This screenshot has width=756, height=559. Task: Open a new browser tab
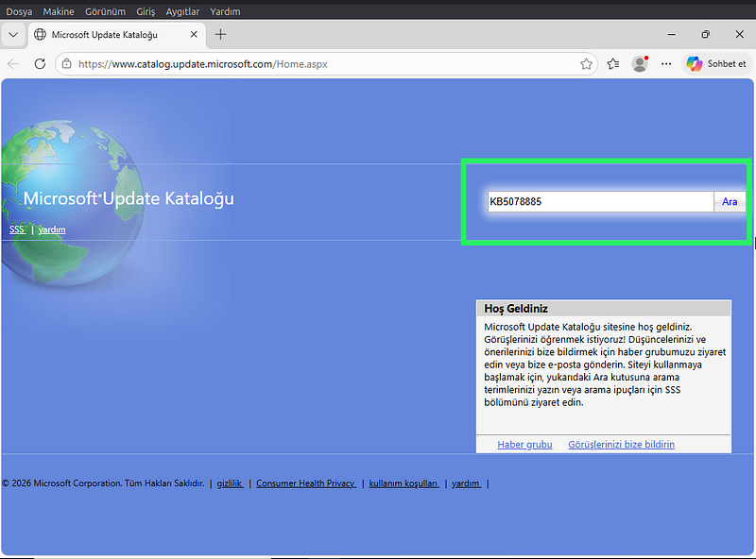click(220, 35)
